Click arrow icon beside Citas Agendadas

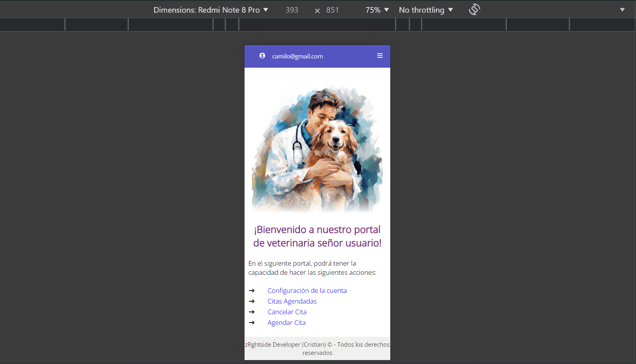252,301
